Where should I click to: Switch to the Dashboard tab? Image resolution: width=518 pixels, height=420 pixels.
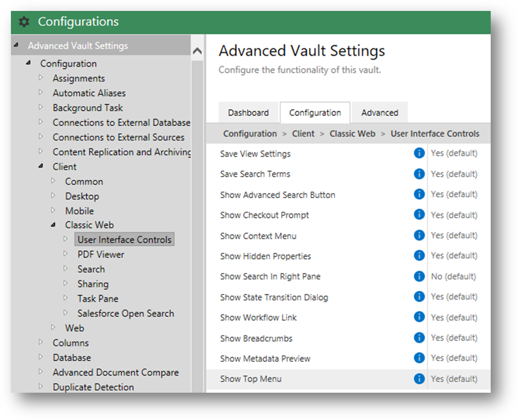[248, 113]
